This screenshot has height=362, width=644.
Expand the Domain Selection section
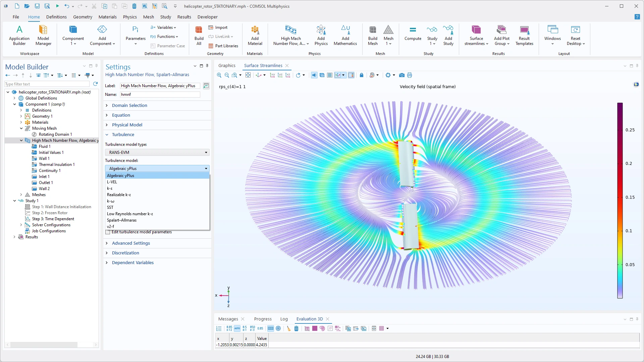coord(129,105)
